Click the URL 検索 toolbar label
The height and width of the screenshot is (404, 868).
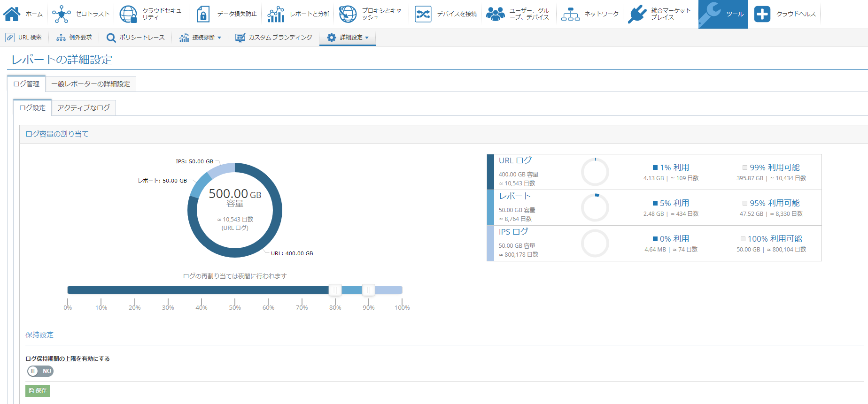[30, 38]
